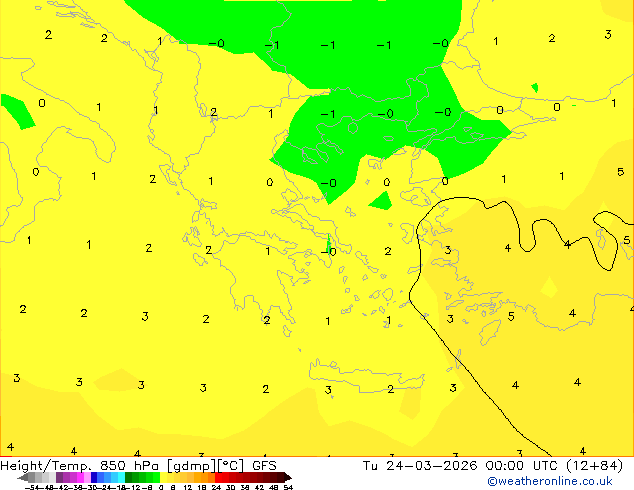The height and width of the screenshot is (490, 634).
Task: Select the 'Height/Temp. 850 hPa' chart title
Action: [78, 466]
